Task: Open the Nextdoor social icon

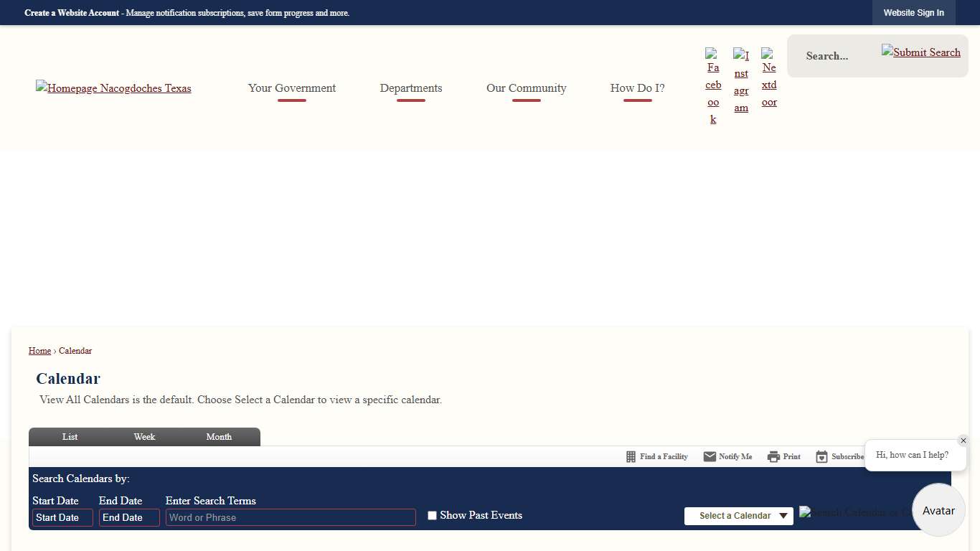Action: coord(769,77)
